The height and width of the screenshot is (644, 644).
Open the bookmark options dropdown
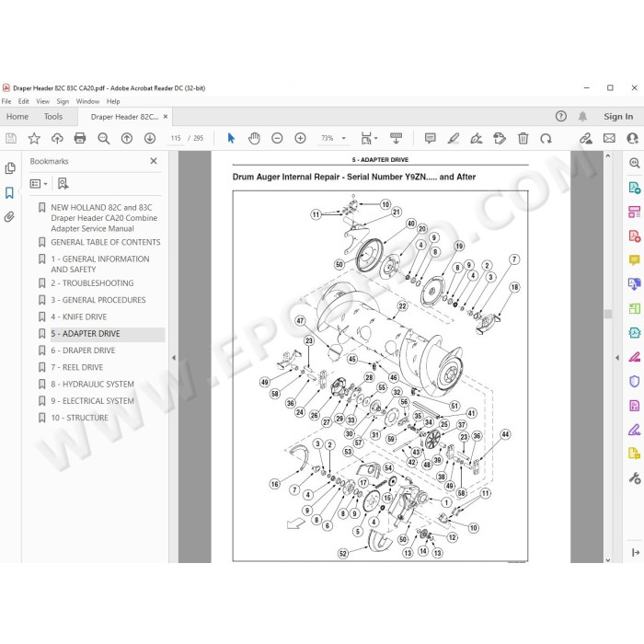(39, 184)
